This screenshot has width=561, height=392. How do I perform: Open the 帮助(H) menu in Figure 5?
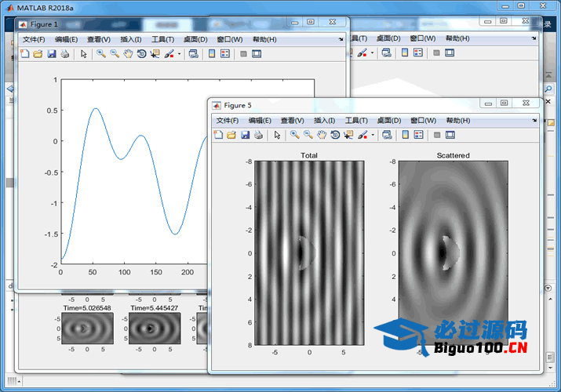[x=457, y=121]
